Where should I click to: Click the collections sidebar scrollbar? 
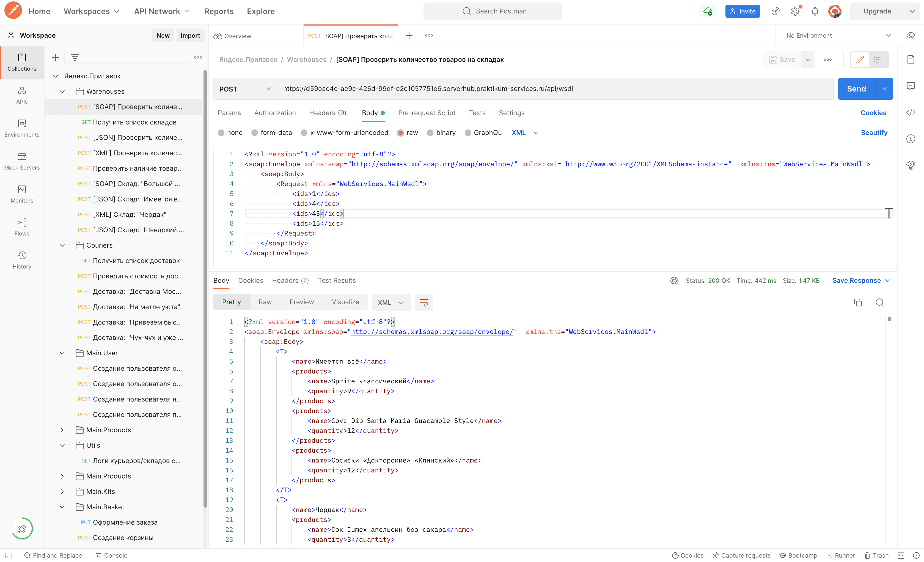click(x=205, y=289)
